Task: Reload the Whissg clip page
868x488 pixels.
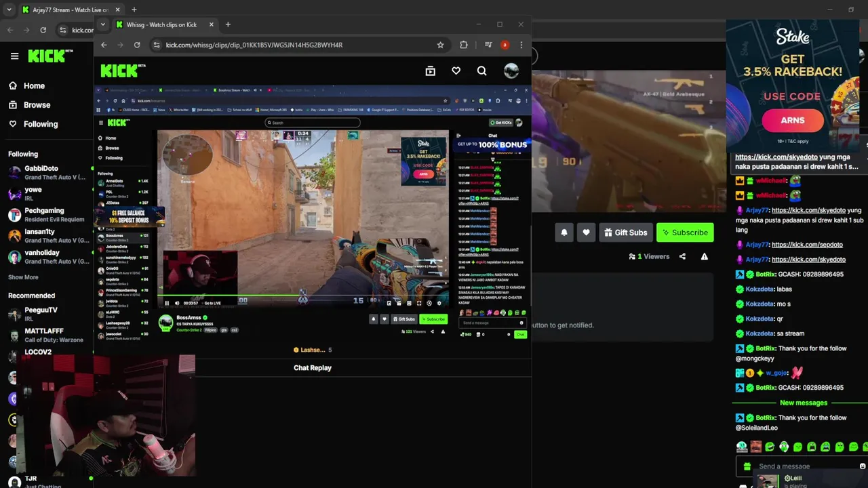Action: (137, 45)
